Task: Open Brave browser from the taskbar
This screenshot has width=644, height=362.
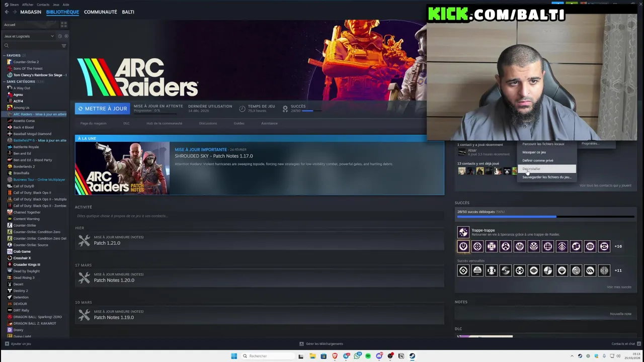Action: 335,356
